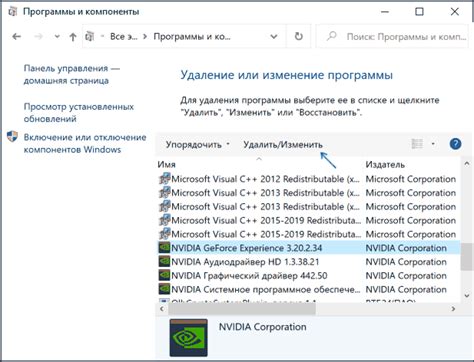Click the Back navigation arrow

[16, 37]
